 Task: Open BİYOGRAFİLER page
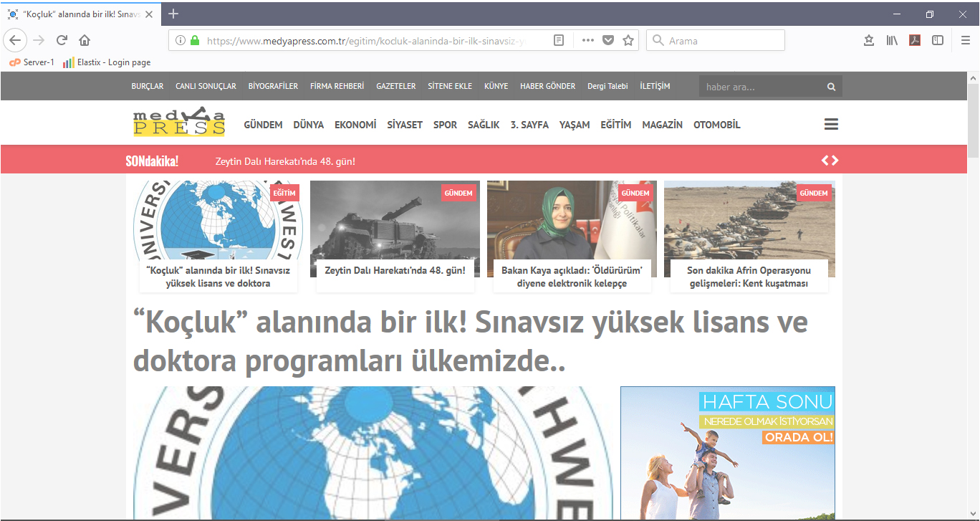point(273,86)
